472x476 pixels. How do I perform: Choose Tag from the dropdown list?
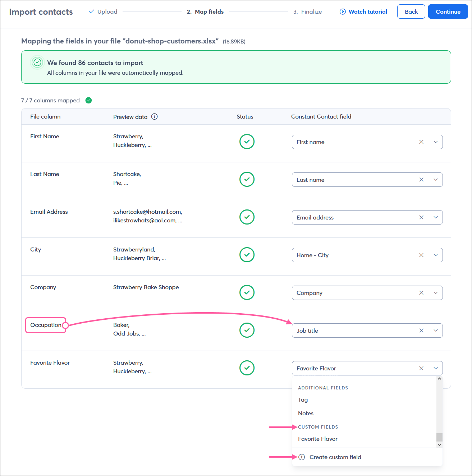coord(364,399)
